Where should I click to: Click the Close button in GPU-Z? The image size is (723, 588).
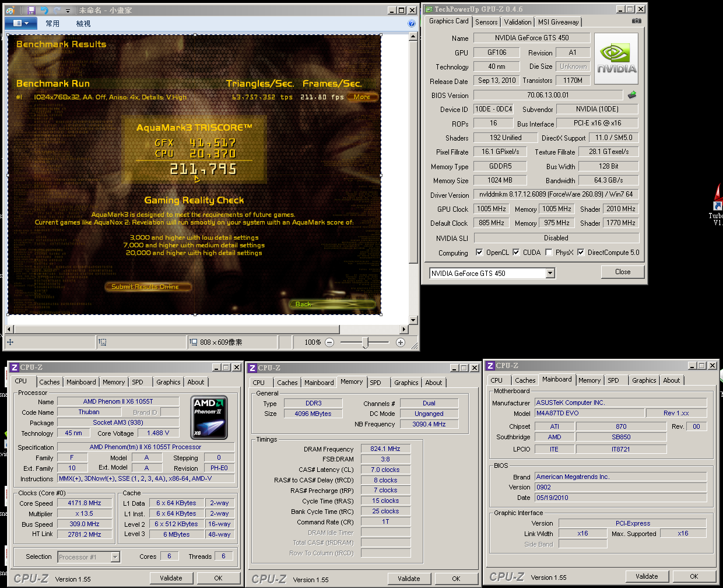tap(622, 272)
